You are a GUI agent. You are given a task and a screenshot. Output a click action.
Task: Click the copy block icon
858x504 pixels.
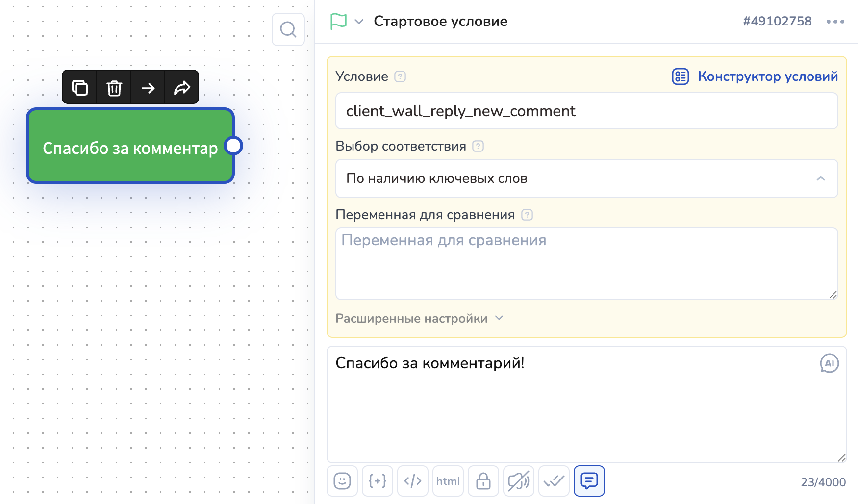pyautogui.click(x=79, y=88)
